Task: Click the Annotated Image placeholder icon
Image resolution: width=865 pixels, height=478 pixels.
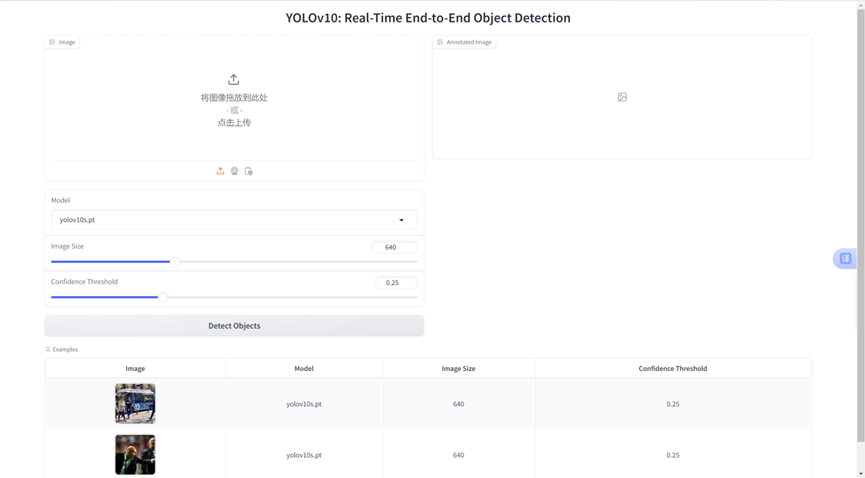Action: point(622,97)
